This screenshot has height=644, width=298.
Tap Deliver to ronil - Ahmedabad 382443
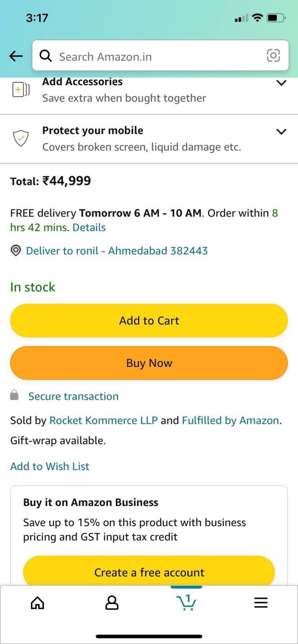point(116,251)
